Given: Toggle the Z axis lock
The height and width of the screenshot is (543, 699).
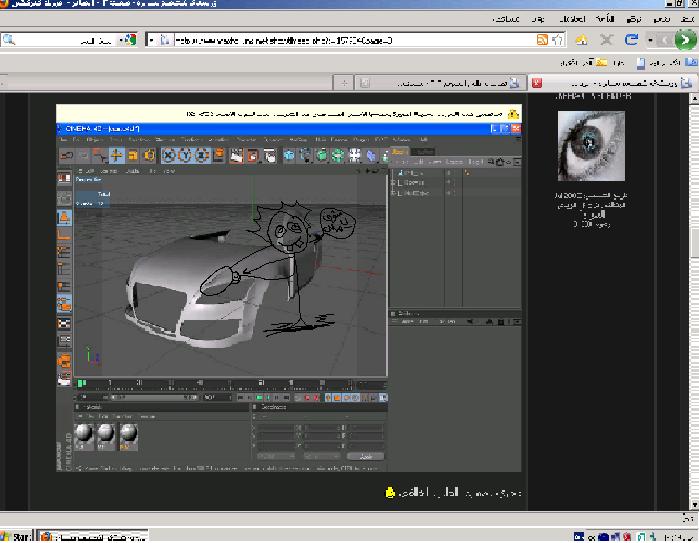Looking at the screenshot, I should tap(201, 156).
